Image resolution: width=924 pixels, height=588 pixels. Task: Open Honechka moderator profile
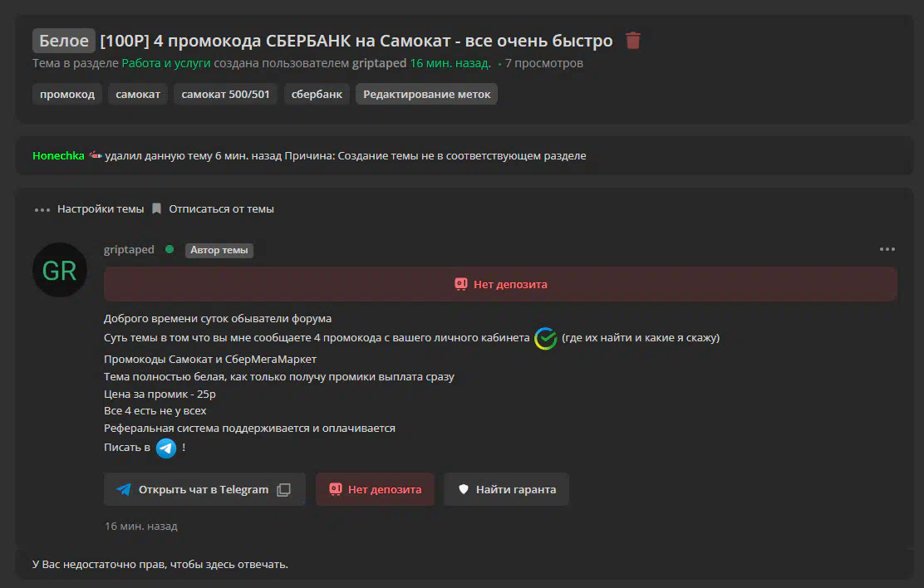(58, 155)
